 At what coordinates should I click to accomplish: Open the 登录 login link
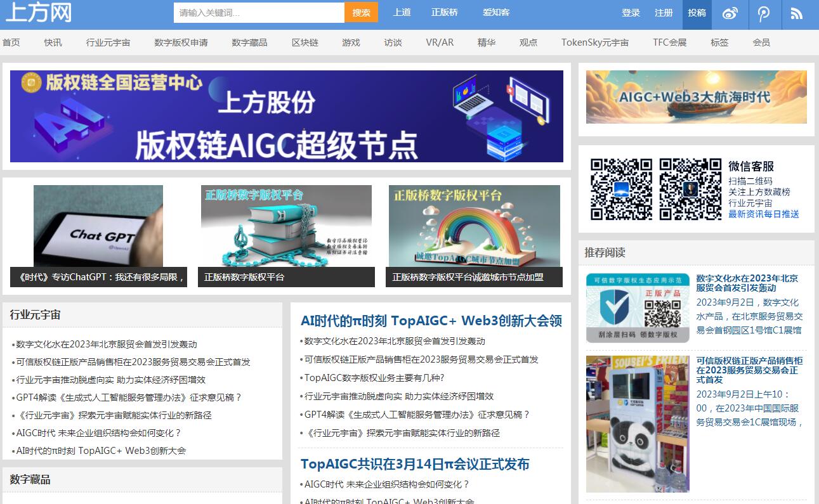pyautogui.click(x=631, y=13)
